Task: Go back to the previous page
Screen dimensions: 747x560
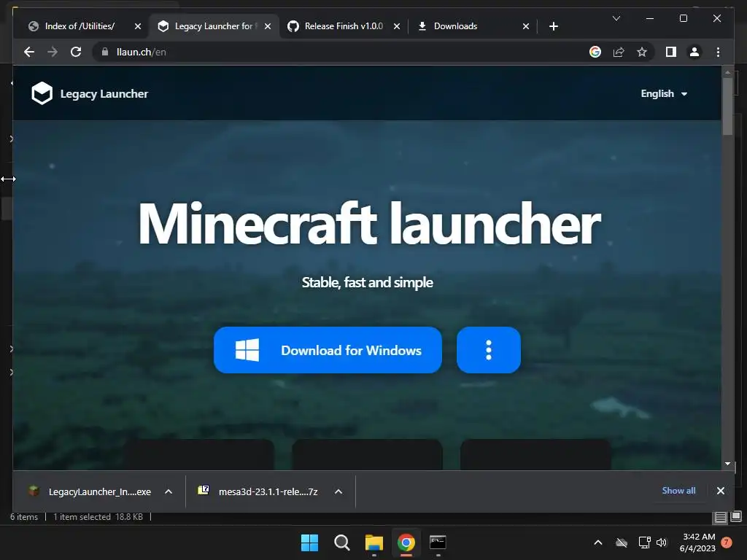Action: coord(29,52)
